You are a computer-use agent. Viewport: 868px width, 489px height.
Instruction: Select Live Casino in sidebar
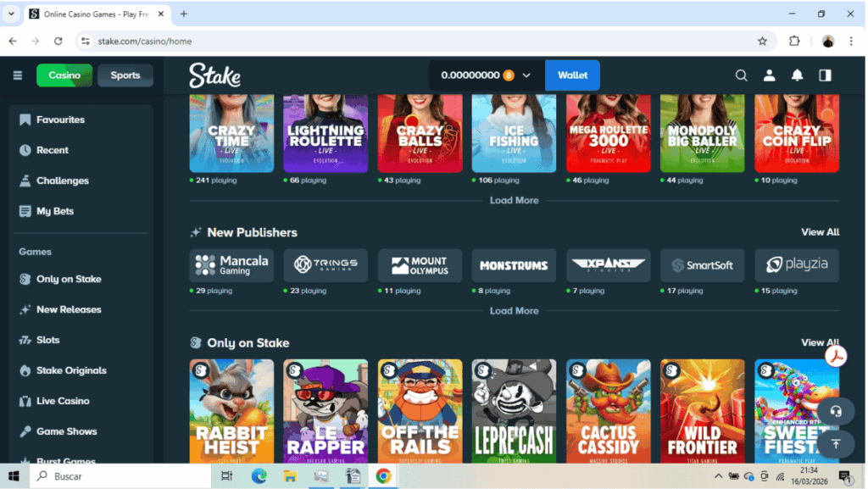62,401
